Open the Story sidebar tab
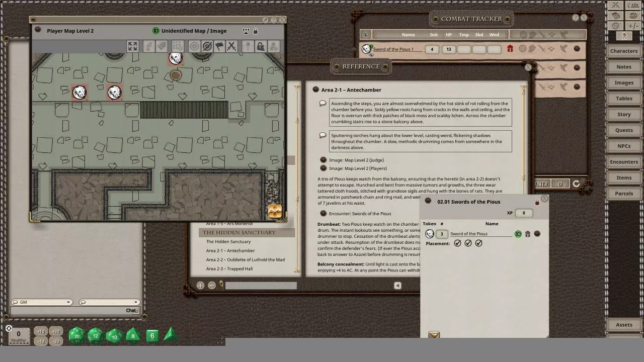This screenshot has height=362, width=644. (624, 114)
